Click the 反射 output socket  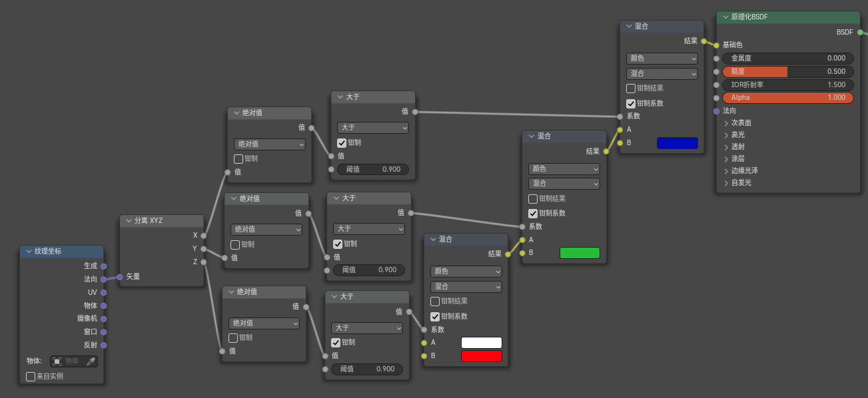point(103,345)
